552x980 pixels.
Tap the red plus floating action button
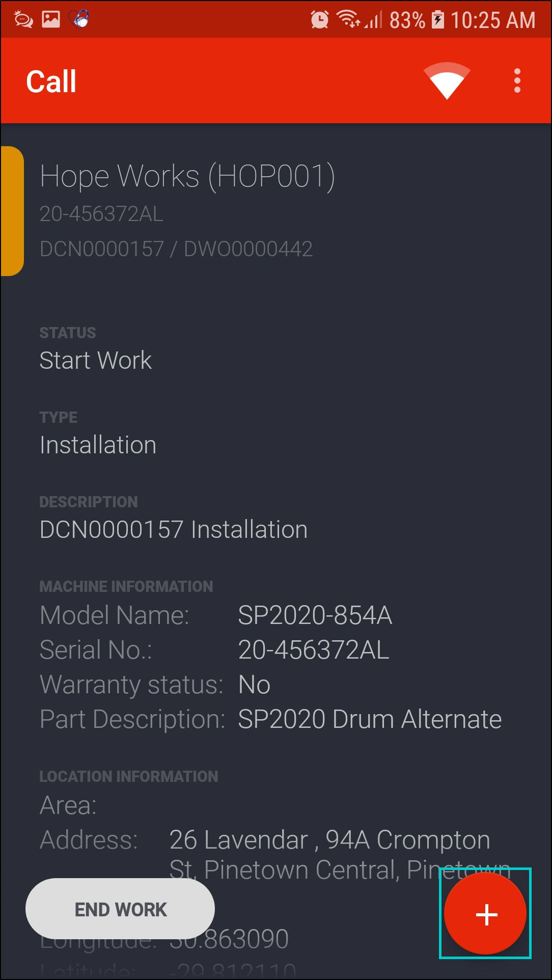tap(485, 914)
